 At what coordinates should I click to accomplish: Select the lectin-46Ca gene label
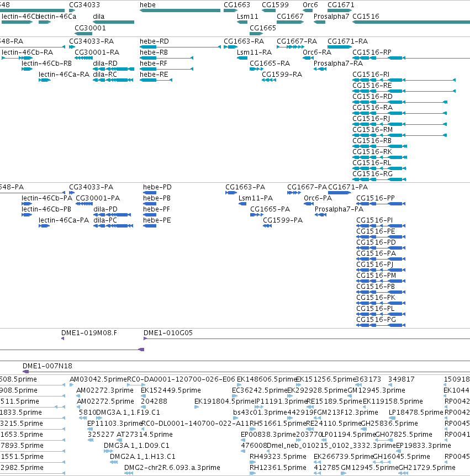57,17
